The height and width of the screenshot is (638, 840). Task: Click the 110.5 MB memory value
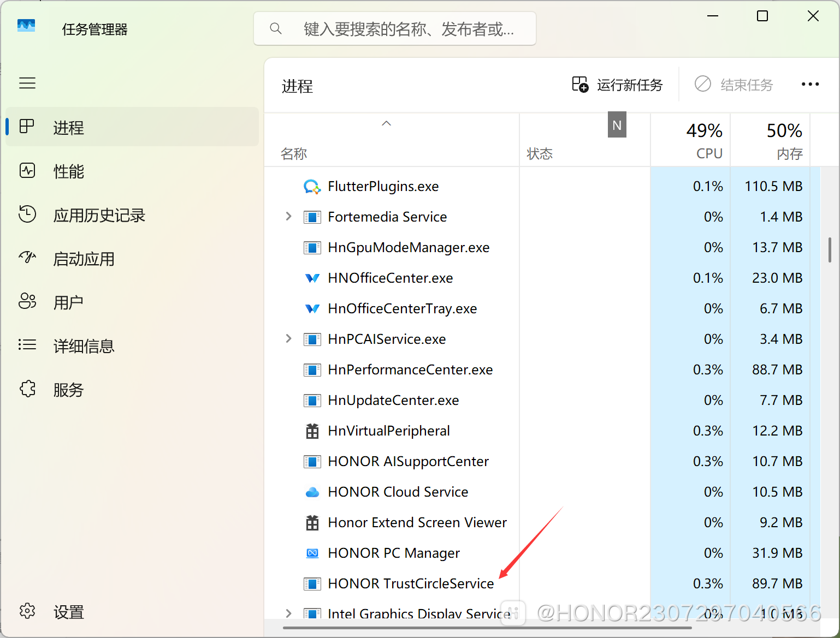tap(774, 187)
